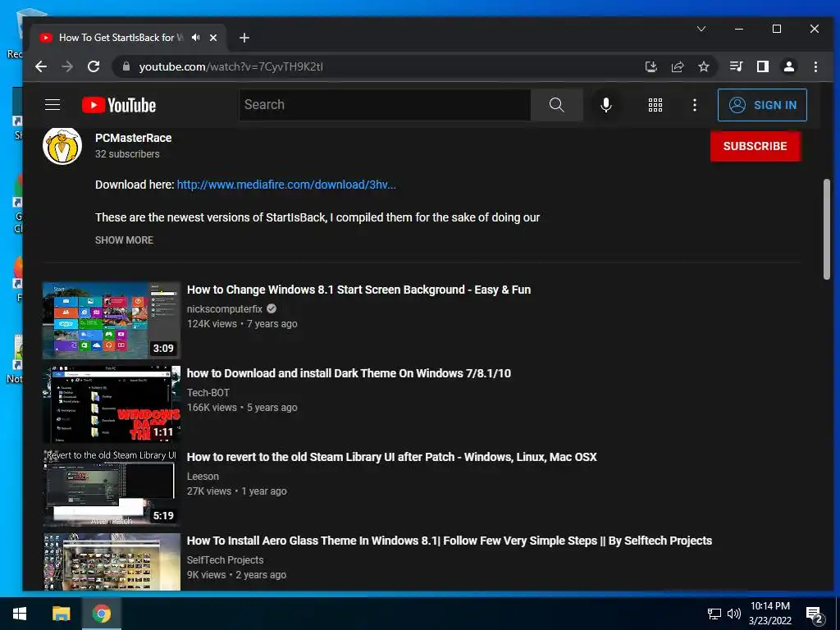The width and height of the screenshot is (840, 630).
Task: Click the search magnifier button
Action: point(557,105)
